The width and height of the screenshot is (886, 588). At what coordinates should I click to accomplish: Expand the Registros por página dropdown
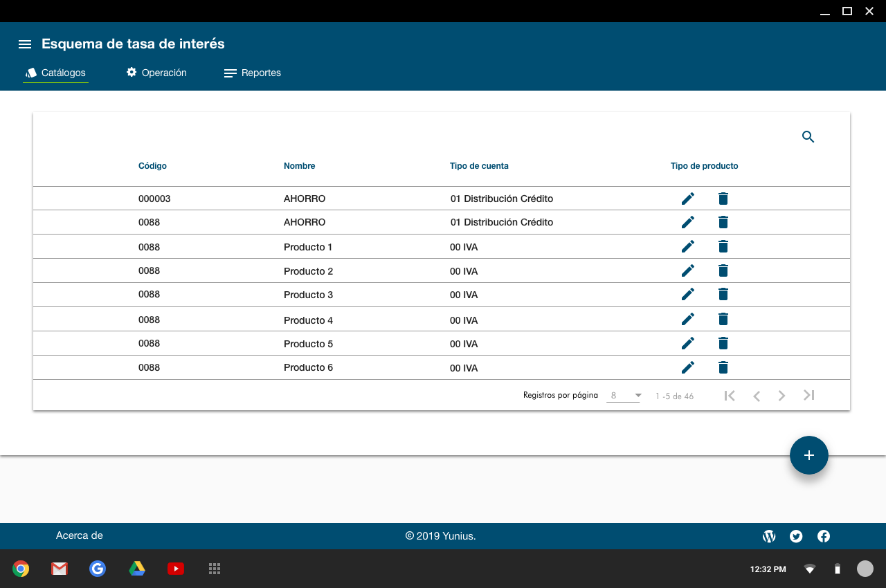coord(624,396)
